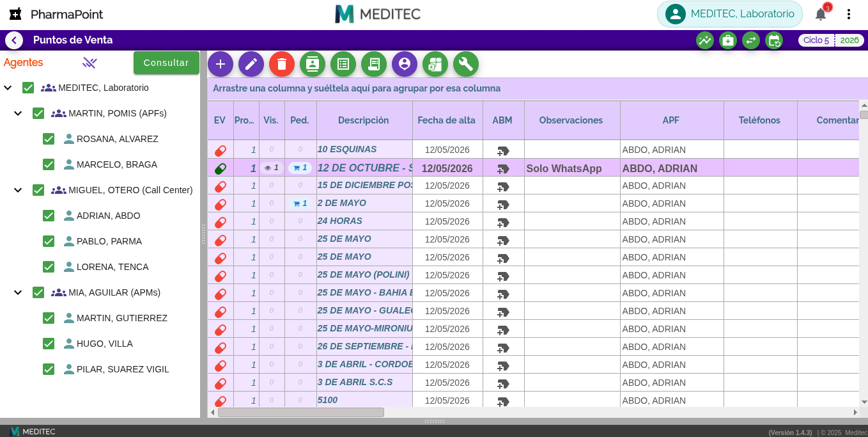Uncheck ROSANA, ALVAREZ checkbox

pos(49,139)
